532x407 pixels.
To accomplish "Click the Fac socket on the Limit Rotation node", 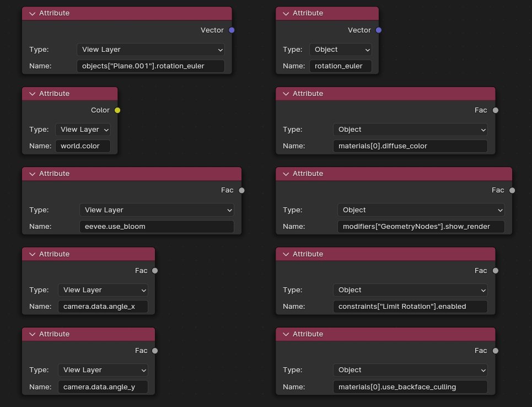I will pos(495,271).
